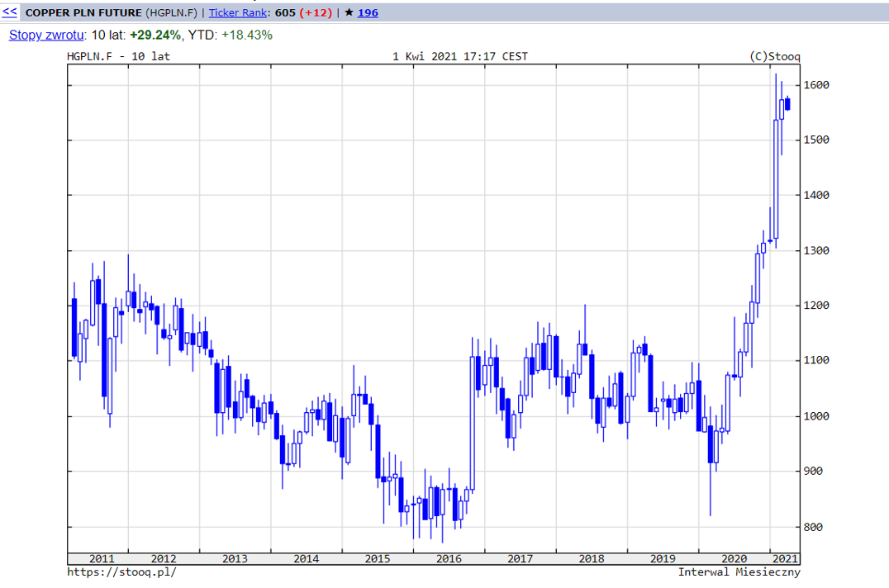This screenshot has height=588, width=889.
Task: Click the Ticker Rank change value (+12)
Action: click(x=316, y=12)
